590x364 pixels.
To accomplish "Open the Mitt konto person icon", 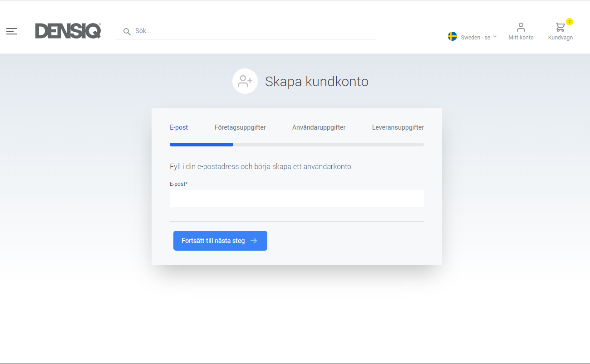I will point(521,27).
